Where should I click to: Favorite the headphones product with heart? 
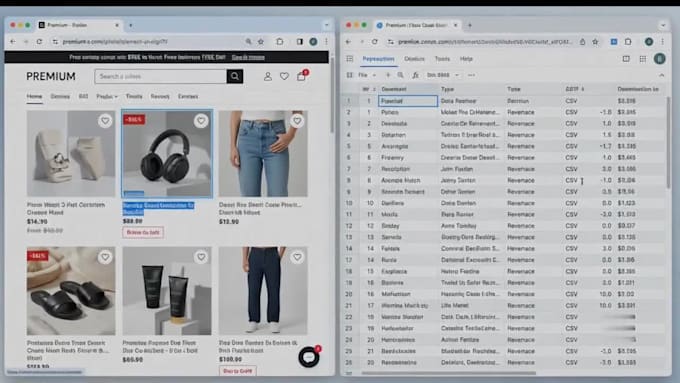[201, 121]
